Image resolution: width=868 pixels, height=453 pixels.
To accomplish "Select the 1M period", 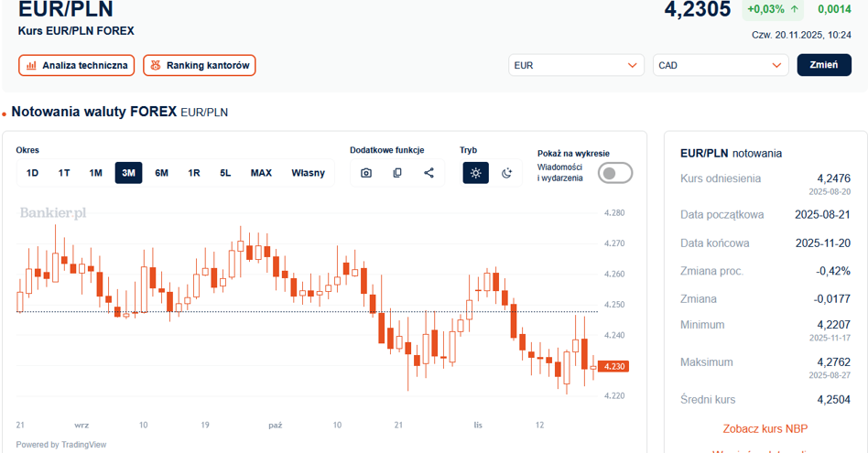I will pyautogui.click(x=96, y=173).
